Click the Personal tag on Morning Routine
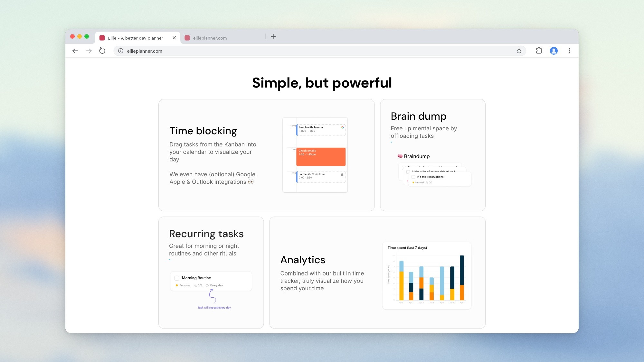The width and height of the screenshot is (644, 362). click(x=183, y=285)
